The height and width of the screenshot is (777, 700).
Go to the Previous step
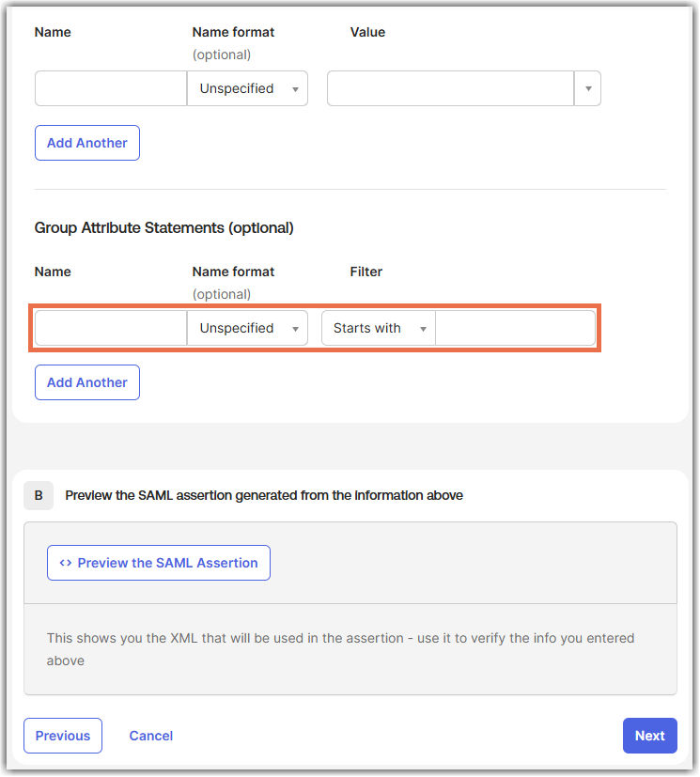[x=63, y=736]
